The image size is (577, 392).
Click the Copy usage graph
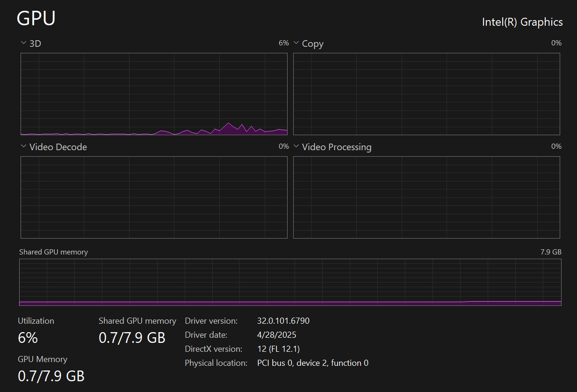(426, 94)
